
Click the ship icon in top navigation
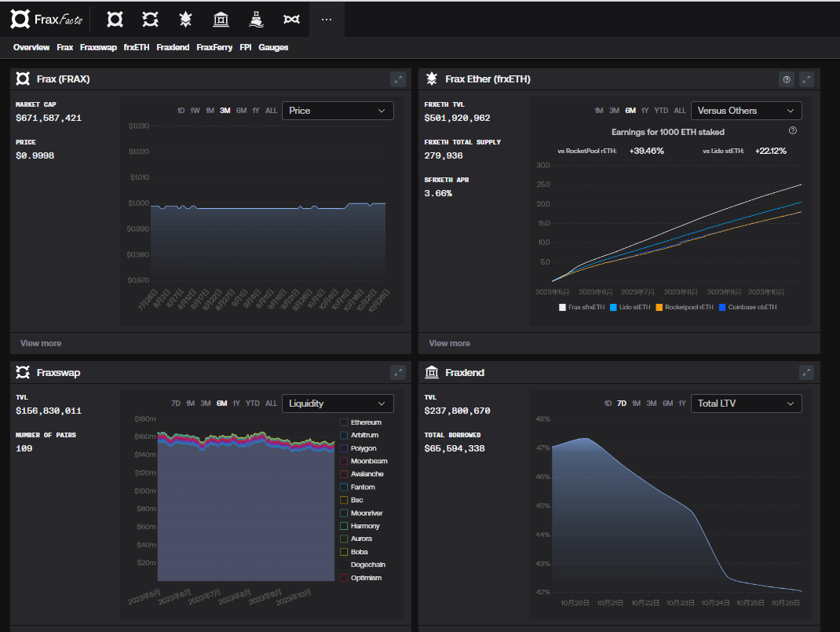[256, 19]
